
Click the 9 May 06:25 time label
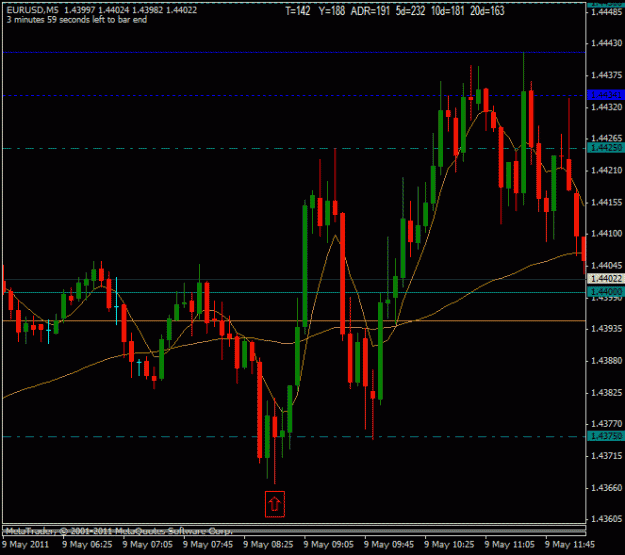(87, 544)
